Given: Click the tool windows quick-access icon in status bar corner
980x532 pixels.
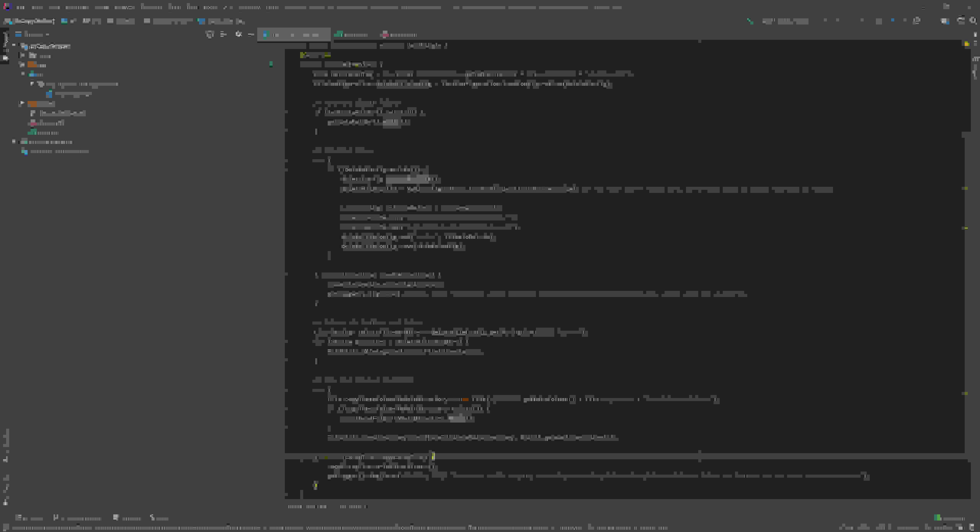Looking at the screenshot, I should (x=5, y=528).
